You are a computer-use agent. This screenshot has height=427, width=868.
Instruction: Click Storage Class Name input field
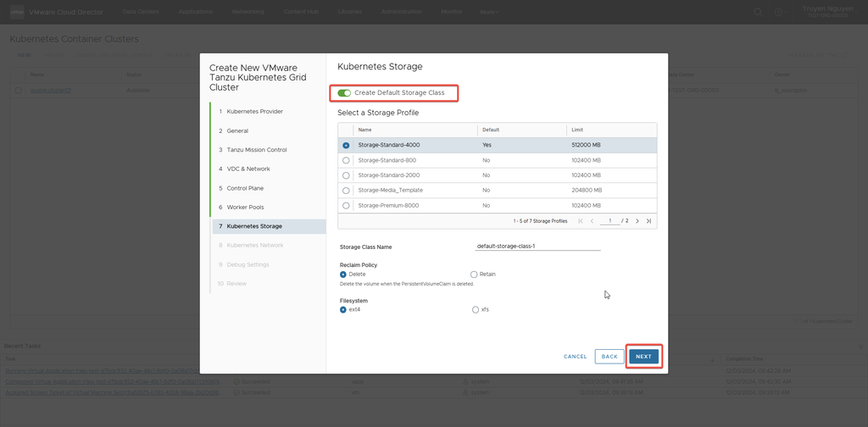pyautogui.click(x=537, y=247)
